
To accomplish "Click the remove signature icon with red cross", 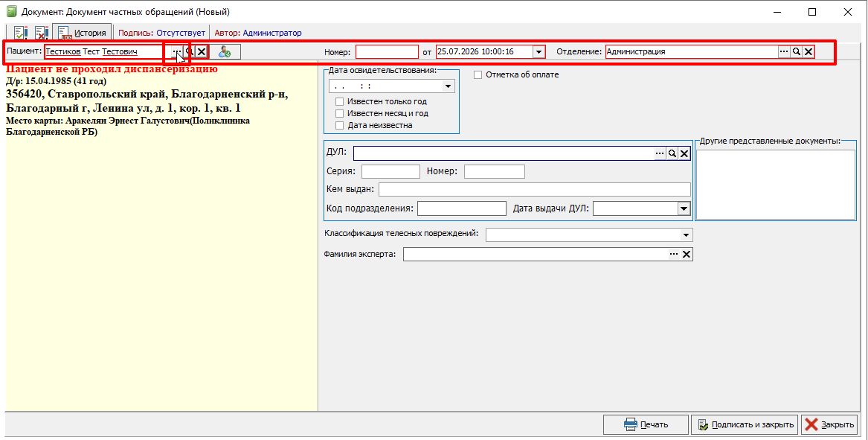I will (x=42, y=33).
